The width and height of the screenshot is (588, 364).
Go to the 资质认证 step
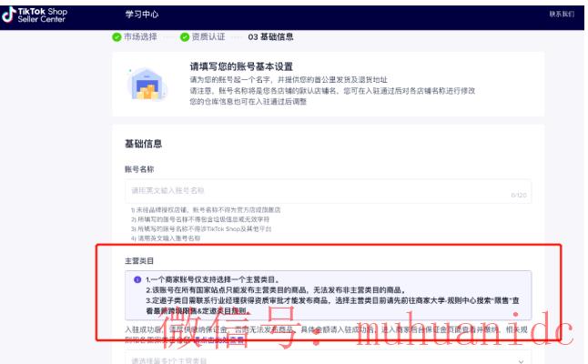[x=208, y=36]
